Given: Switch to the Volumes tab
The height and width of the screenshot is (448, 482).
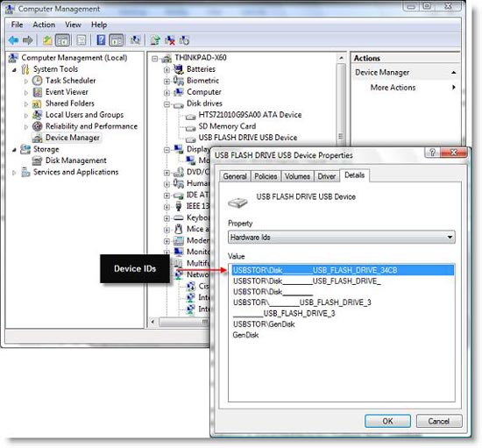Looking at the screenshot, I should point(297,176).
